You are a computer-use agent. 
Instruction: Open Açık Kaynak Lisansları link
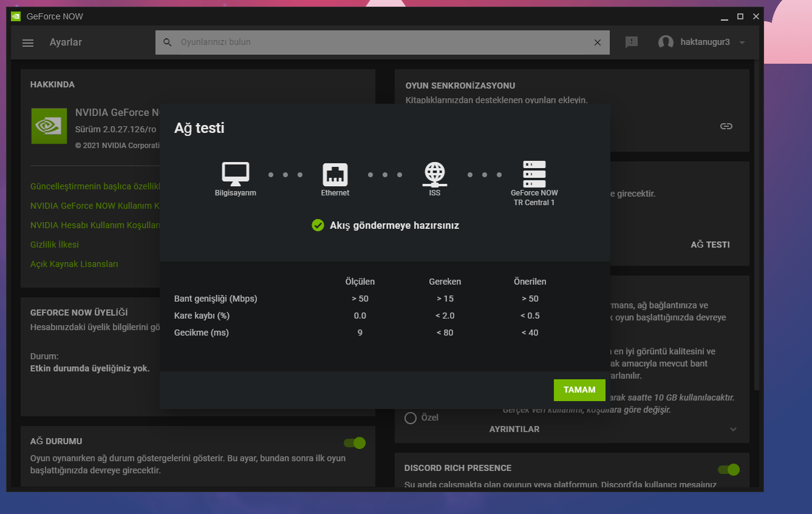coord(74,264)
